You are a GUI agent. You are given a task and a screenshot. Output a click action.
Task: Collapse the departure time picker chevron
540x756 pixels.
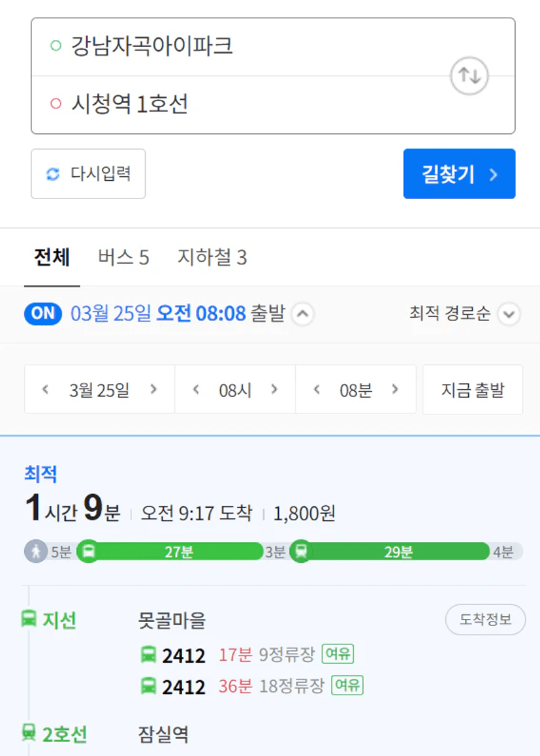pyautogui.click(x=302, y=315)
